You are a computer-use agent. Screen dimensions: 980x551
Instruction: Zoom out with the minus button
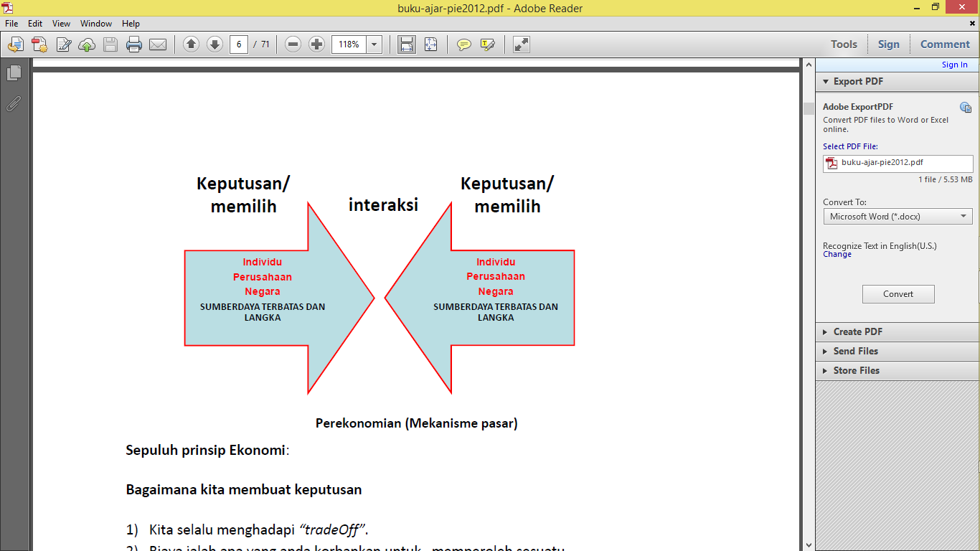pos(293,44)
